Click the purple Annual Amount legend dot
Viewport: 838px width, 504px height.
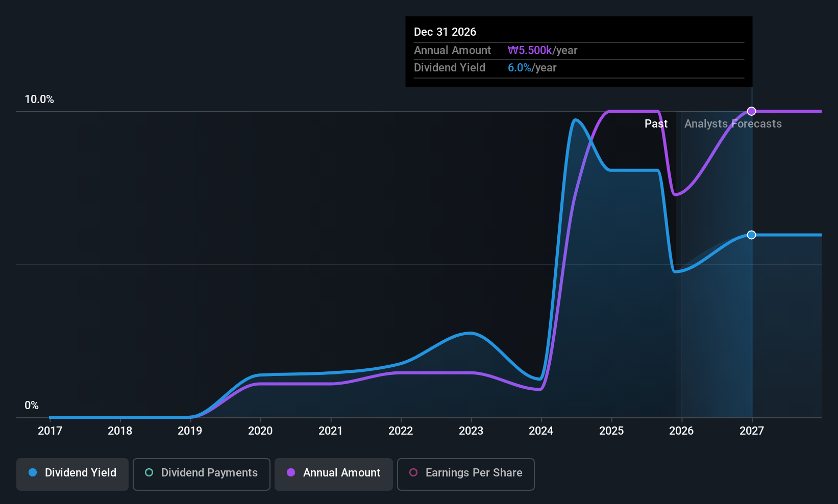[x=290, y=473]
